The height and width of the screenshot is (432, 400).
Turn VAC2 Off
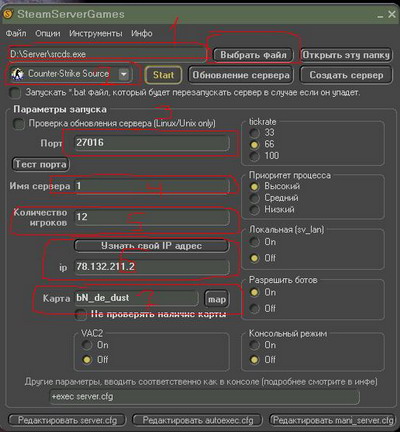click(87, 360)
